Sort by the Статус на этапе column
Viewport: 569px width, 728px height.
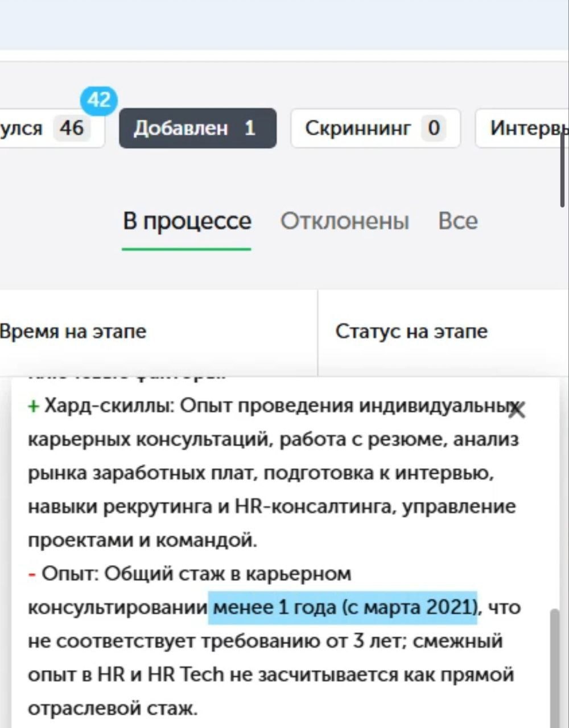coord(412,331)
